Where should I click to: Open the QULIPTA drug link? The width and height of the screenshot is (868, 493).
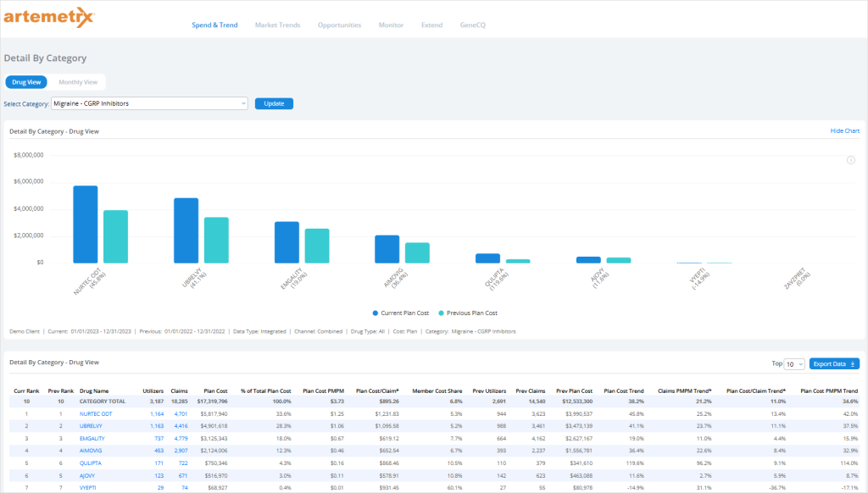(x=92, y=463)
